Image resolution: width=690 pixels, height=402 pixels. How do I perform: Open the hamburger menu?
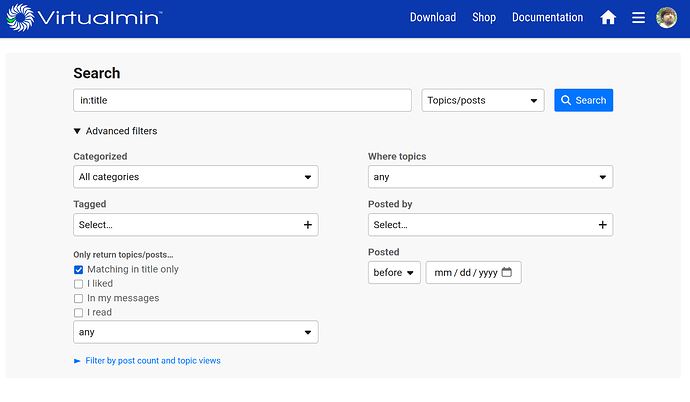[638, 18]
